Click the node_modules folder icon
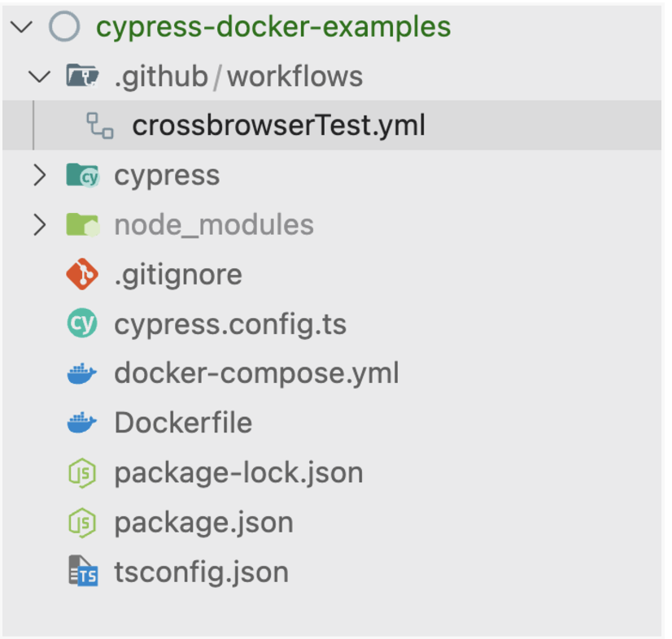Image resolution: width=672 pixels, height=639 pixels. pyautogui.click(x=81, y=224)
